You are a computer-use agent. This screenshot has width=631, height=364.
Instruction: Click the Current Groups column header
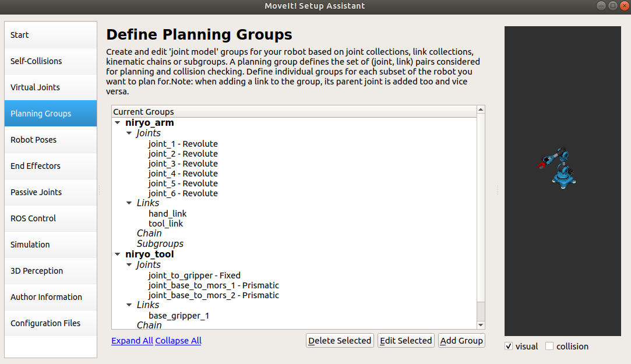pos(294,111)
